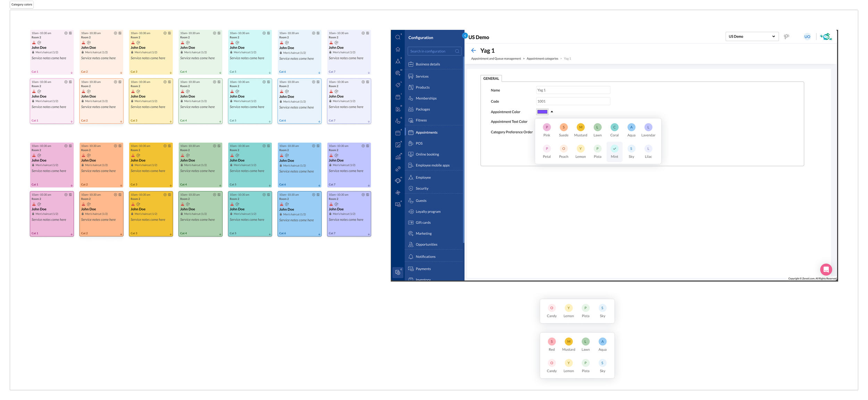The height and width of the screenshot is (400, 868).
Task: Open the pink chat bubble widget
Action: [x=826, y=269]
